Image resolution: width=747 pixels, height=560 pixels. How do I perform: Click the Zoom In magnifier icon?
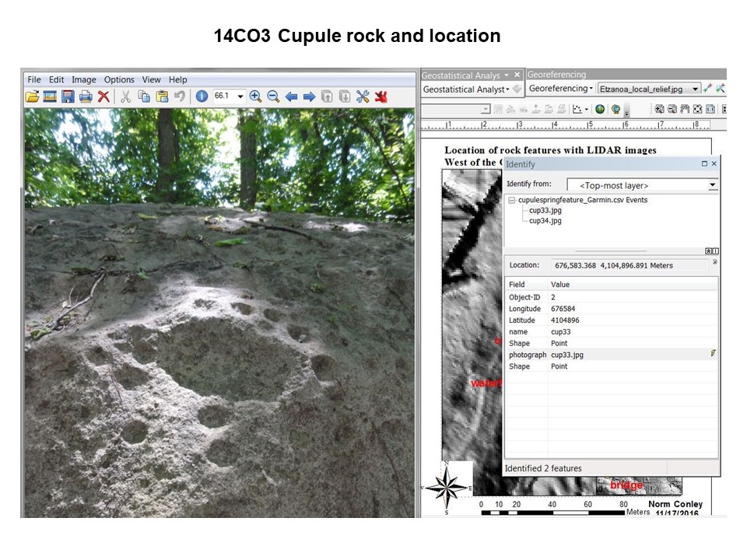click(255, 96)
